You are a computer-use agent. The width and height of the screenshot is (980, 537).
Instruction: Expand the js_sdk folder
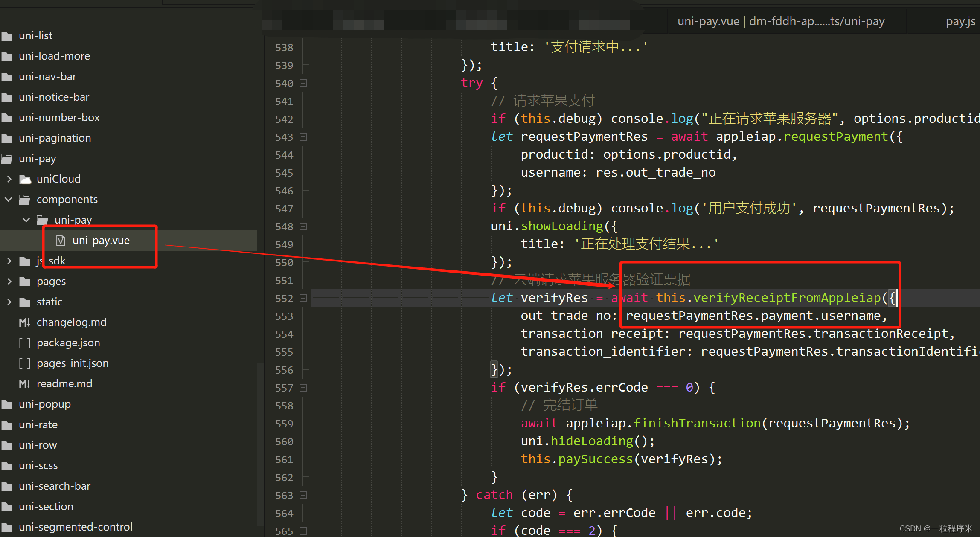pyautogui.click(x=9, y=261)
